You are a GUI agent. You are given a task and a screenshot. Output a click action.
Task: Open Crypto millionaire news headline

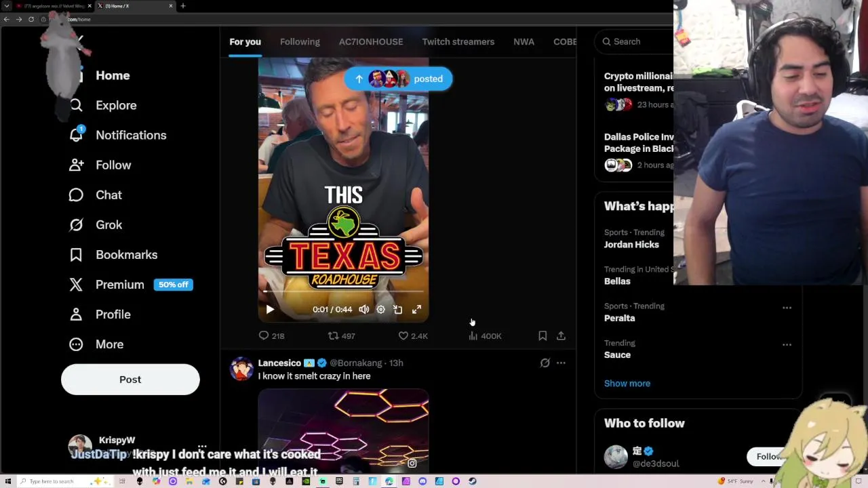pyautogui.click(x=639, y=82)
